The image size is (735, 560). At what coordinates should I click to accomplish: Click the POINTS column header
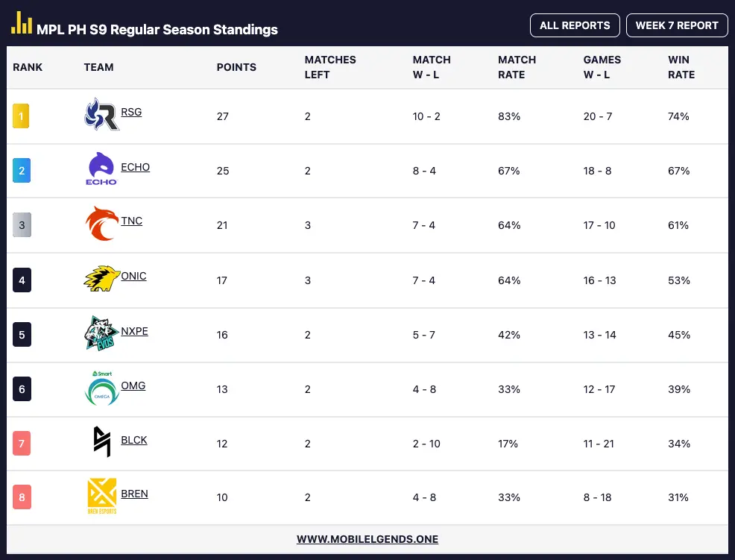(236, 67)
